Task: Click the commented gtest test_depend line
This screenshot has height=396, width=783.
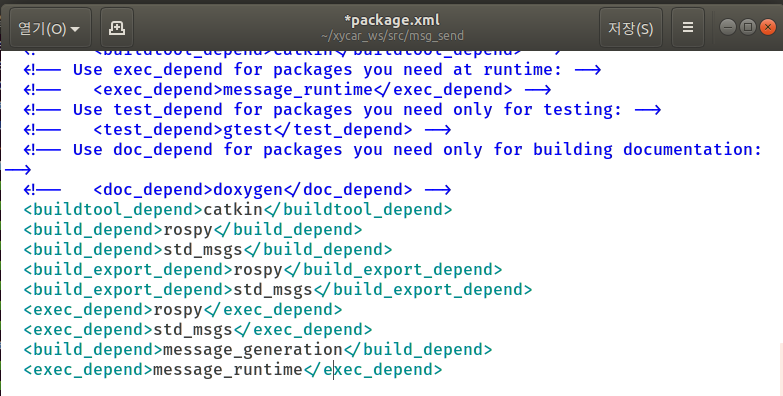Action: 237,129
